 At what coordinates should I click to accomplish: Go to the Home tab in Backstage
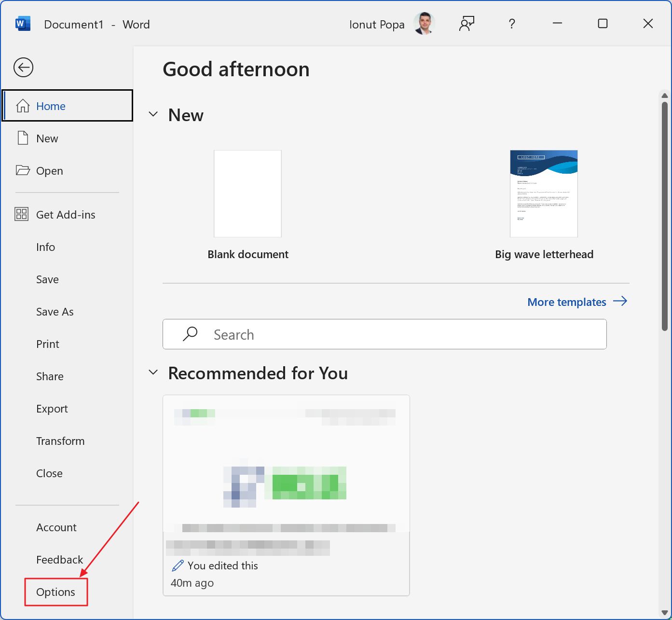click(x=68, y=106)
